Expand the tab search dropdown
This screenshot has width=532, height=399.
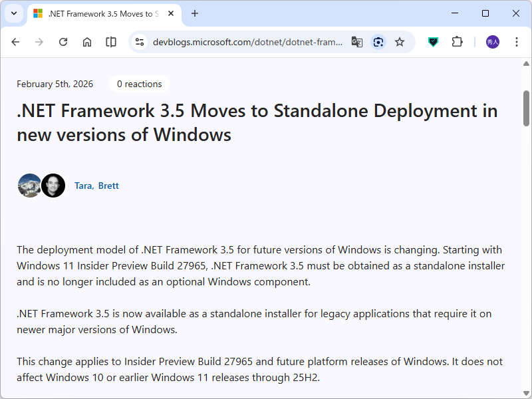click(x=13, y=13)
